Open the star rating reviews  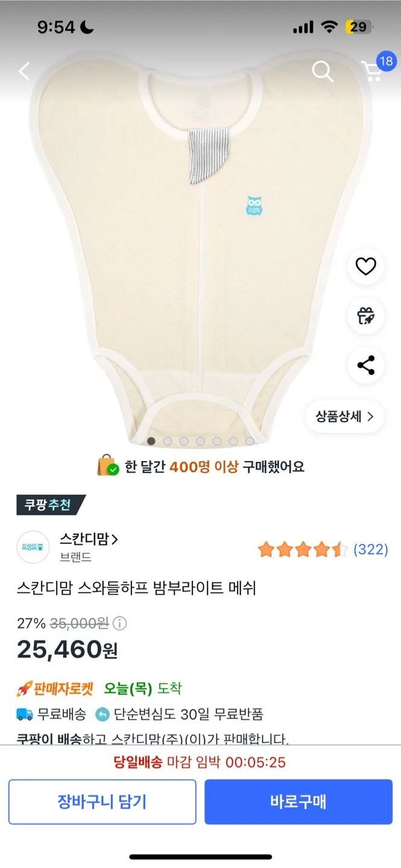pos(302,549)
